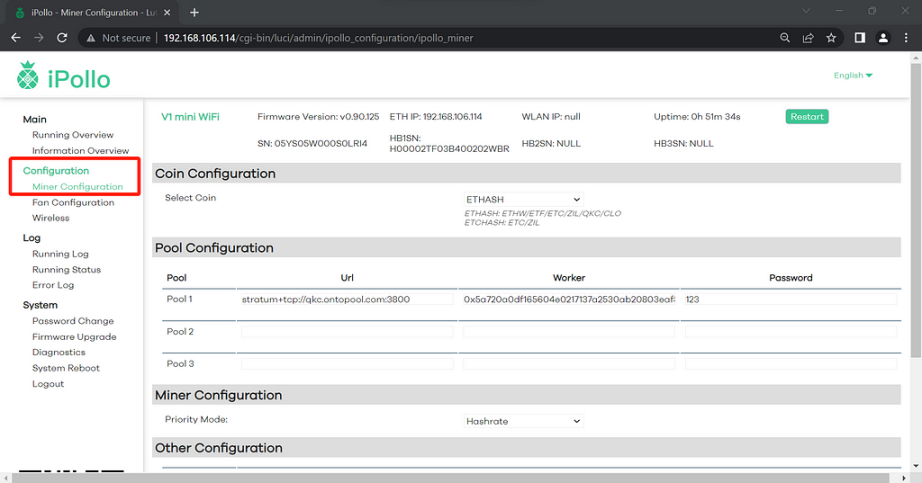Click the HB2SN: NULL text
Image resolution: width=922 pixels, height=483 pixels.
click(x=551, y=144)
